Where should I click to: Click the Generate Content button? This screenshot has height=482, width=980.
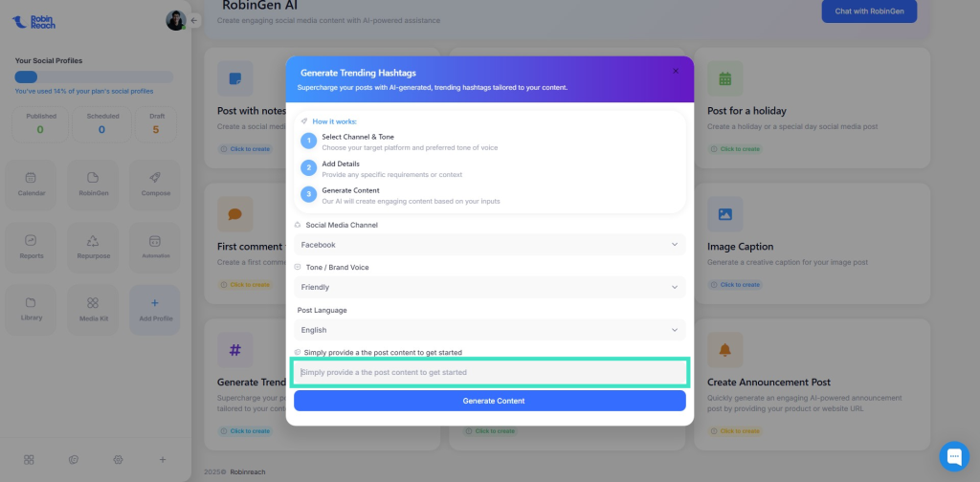pos(489,401)
